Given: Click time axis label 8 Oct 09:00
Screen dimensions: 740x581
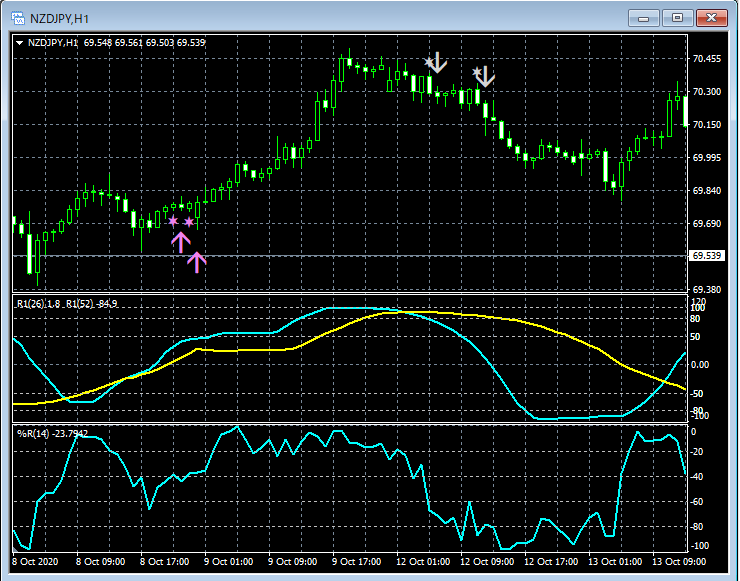Looking at the screenshot, I should click(x=100, y=562).
